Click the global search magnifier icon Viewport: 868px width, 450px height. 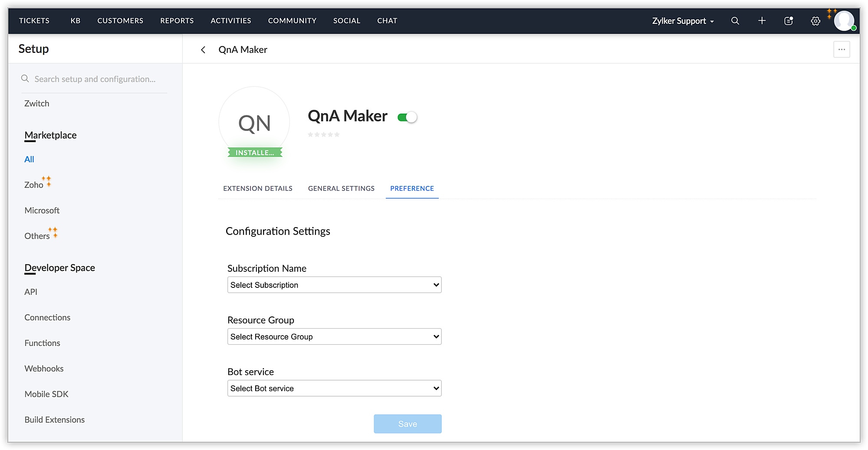pyautogui.click(x=735, y=21)
